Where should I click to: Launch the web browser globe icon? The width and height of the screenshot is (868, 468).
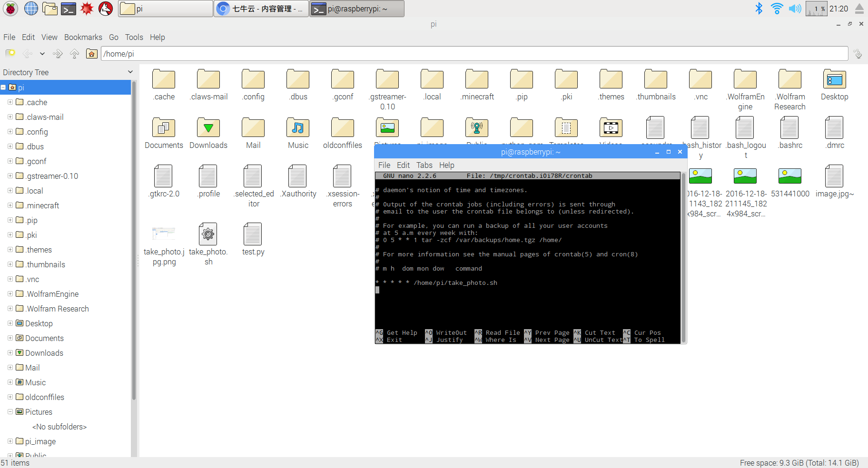pos(31,9)
